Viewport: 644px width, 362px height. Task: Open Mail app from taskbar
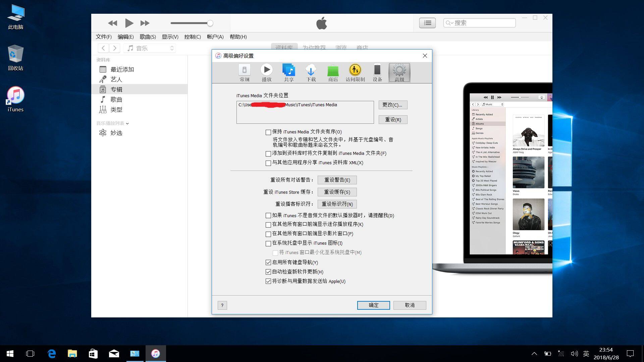tap(114, 354)
